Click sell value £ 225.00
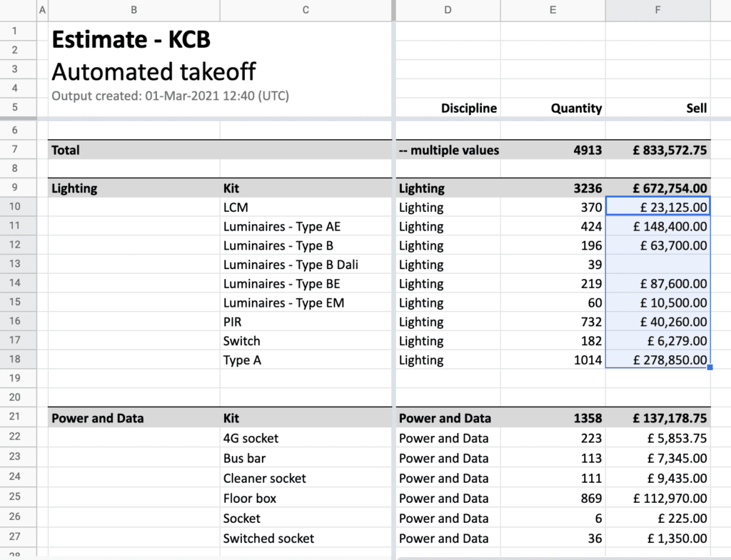Screen dimensions: 731x560 (657, 518)
